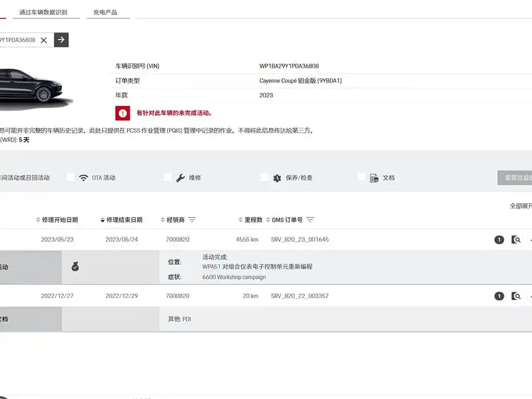This screenshot has height=399, width=532.
Task: Tick the 文档 checkbox
Action: click(x=361, y=177)
